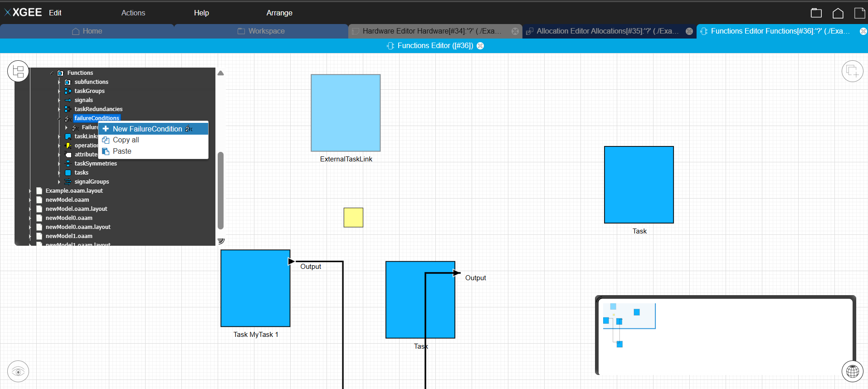Collapse the Functions tree node
868x389 pixels.
coord(52,73)
